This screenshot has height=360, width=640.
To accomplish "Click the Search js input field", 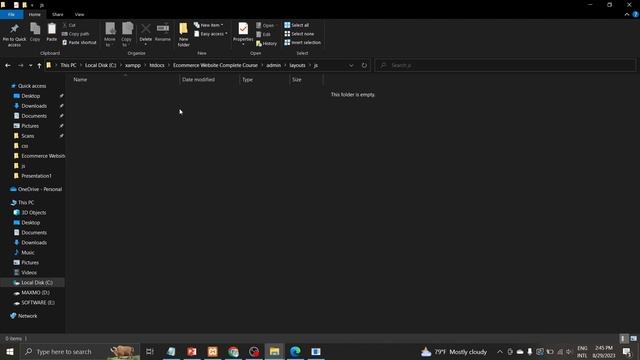I will (x=505, y=65).
